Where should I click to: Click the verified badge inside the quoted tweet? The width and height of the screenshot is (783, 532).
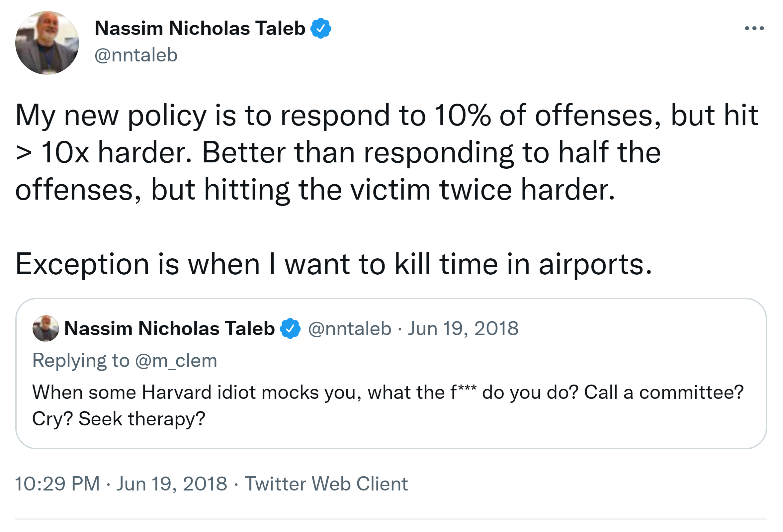[x=290, y=328]
